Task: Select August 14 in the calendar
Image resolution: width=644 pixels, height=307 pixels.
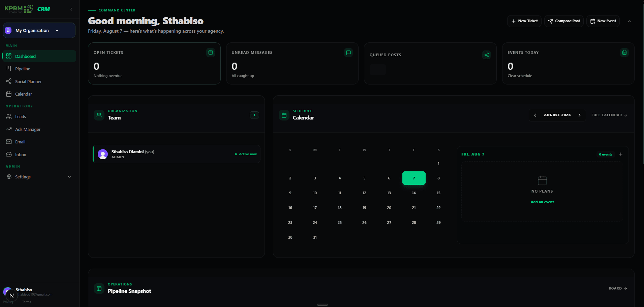Action: pyautogui.click(x=414, y=193)
